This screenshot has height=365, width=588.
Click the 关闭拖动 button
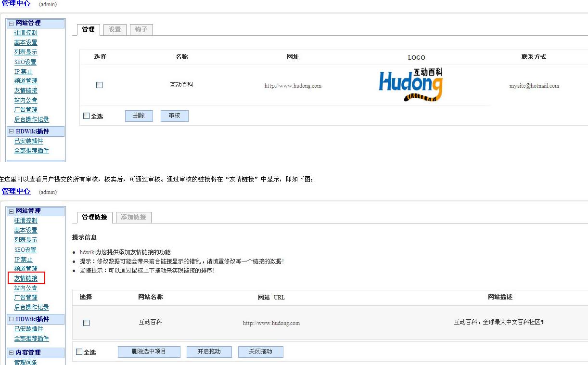pos(261,352)
